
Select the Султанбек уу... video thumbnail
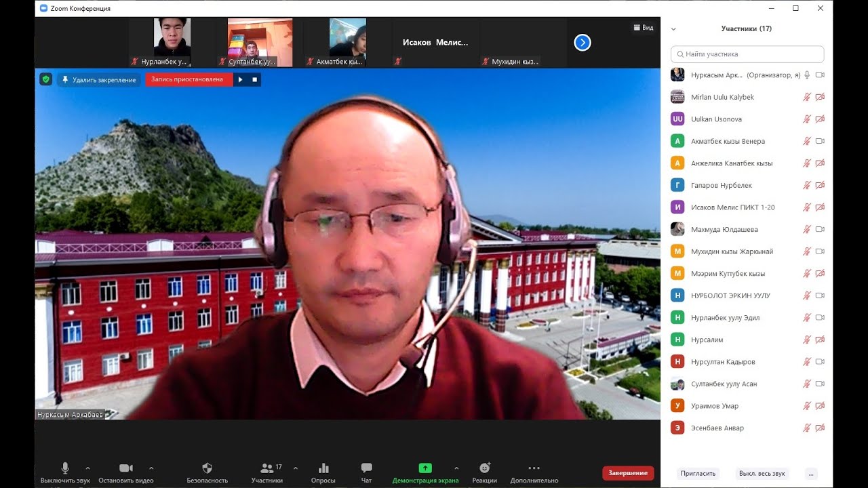260,43
